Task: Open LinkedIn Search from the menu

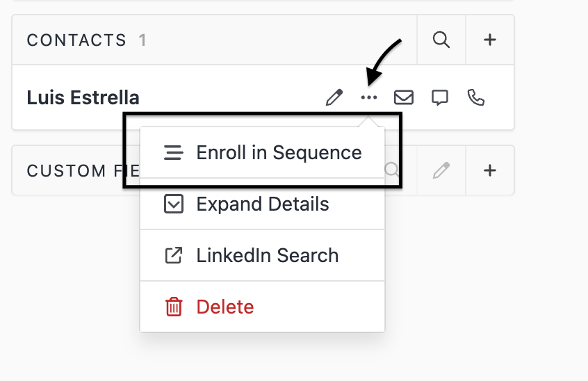Action: 267,255
